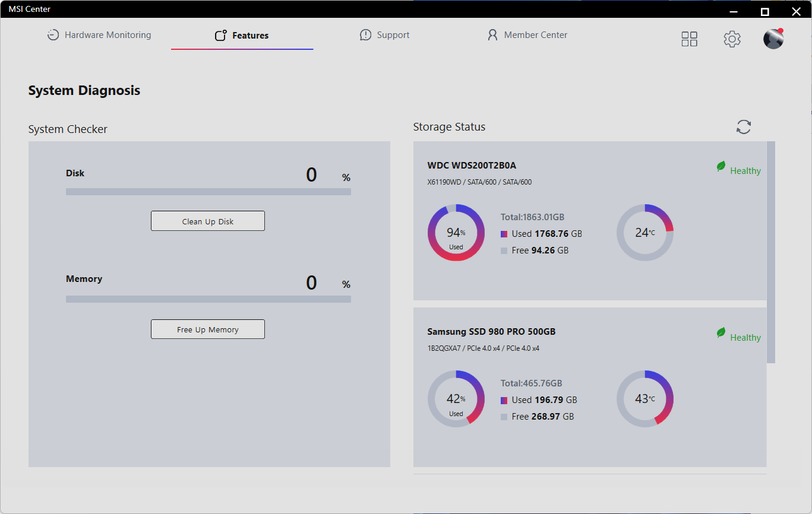
Task: Switch to the Features tab
Action: [x=242, y=36]
